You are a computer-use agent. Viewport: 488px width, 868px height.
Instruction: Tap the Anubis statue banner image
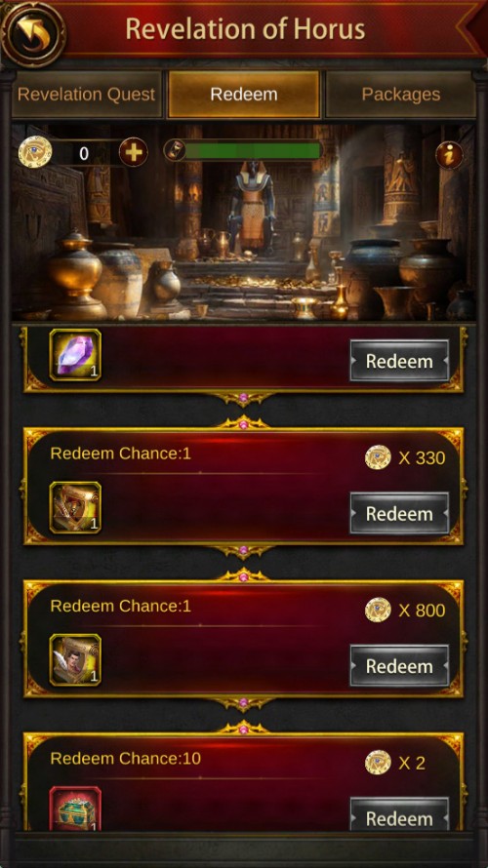click(244, 222)
